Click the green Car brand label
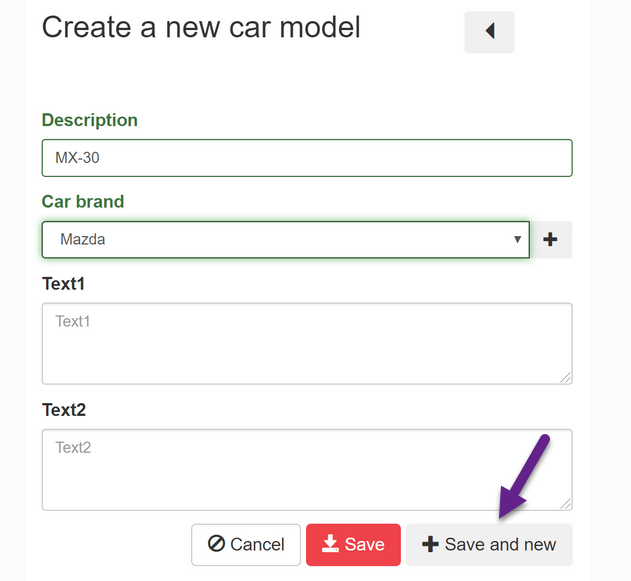The image size is (631, 581). [83, 201]
